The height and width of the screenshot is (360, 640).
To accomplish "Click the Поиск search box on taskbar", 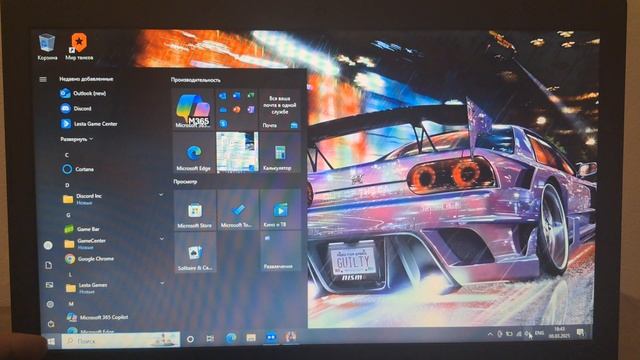I will point(121,340).
